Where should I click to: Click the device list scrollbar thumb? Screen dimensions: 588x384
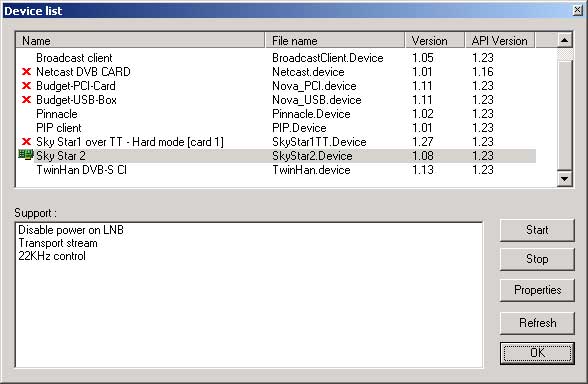(x=565, y=115)
